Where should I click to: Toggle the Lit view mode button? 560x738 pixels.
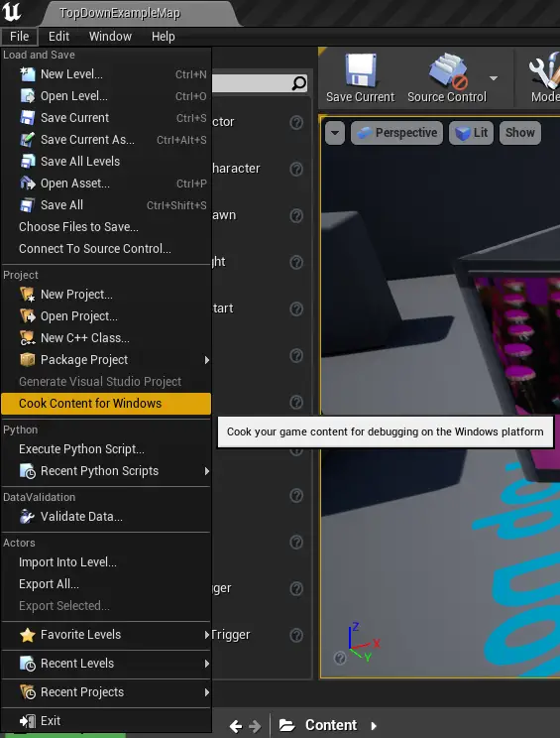[x=472, y=133]
